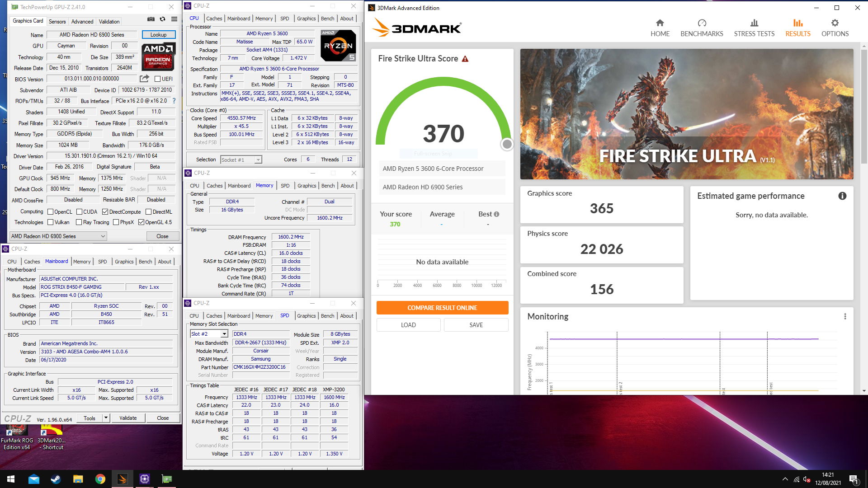This screenshot has height=488, width=868.
Task: Click the Graphics score 365 panel
Action: click(x=601, y=204)
